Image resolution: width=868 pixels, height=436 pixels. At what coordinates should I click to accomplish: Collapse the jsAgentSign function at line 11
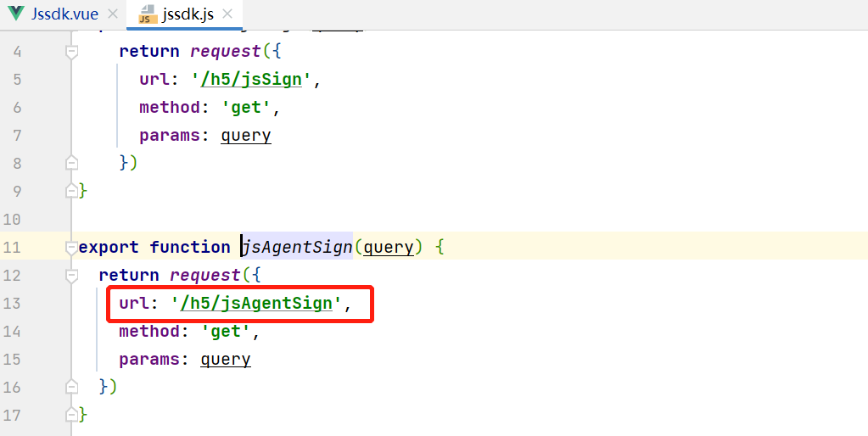(x=71, y=248)
